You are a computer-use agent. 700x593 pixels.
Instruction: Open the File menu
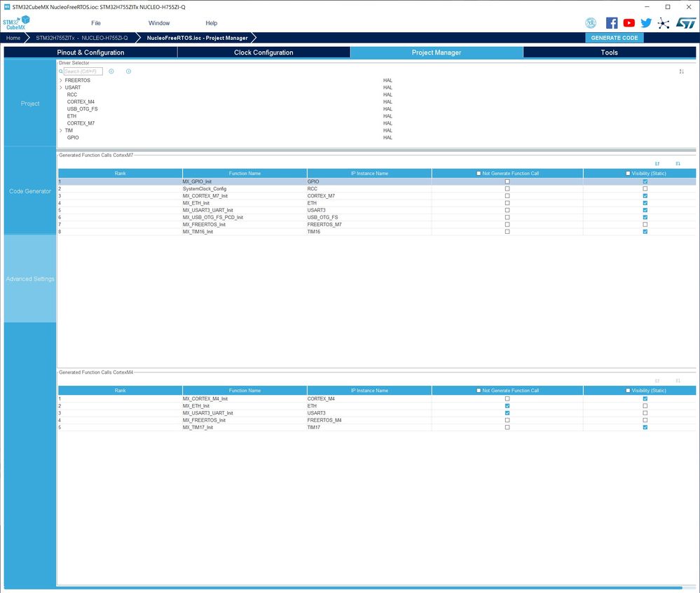(x=96, y=23)
